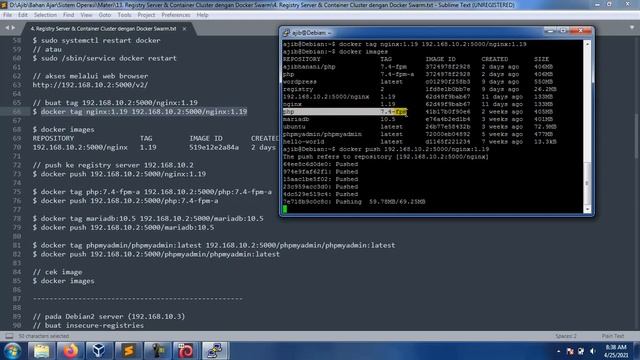Click line number 66 in the gutter

[x=17, y=111]
